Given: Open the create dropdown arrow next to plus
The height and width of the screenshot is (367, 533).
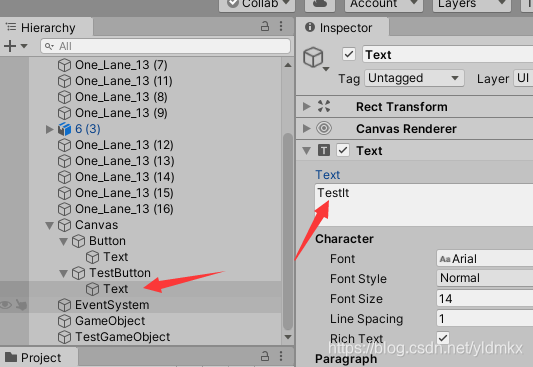Looking at the screenshot, I should pos(24,46).
